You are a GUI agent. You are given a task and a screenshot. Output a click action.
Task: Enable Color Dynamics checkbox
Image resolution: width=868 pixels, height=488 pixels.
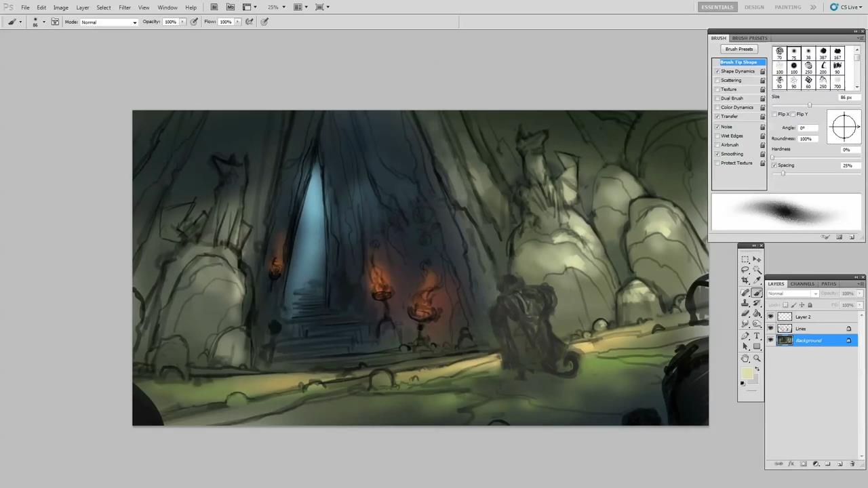click(717, 107)
